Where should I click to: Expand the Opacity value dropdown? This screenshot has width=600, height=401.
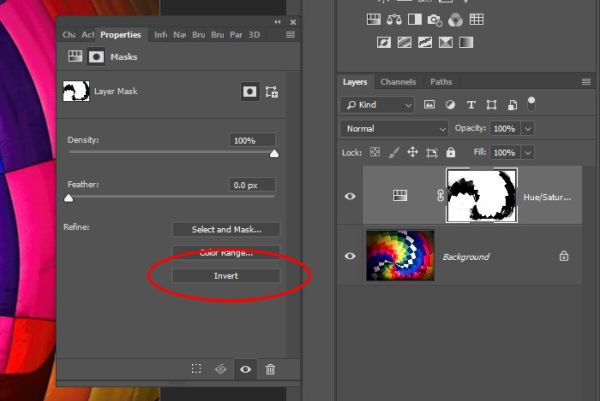(528, 129)
